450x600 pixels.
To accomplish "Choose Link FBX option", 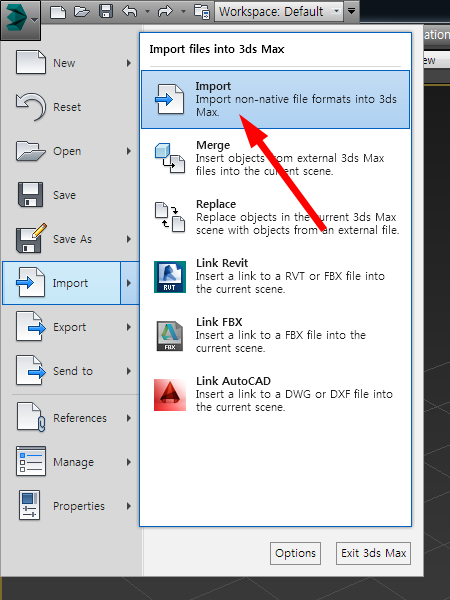I will tap(276, 335).
